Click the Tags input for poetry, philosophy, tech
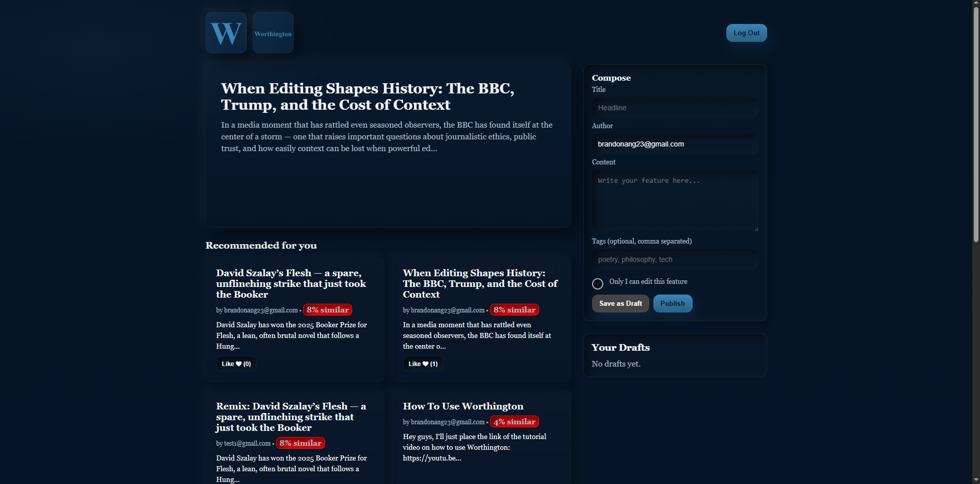 674,259
